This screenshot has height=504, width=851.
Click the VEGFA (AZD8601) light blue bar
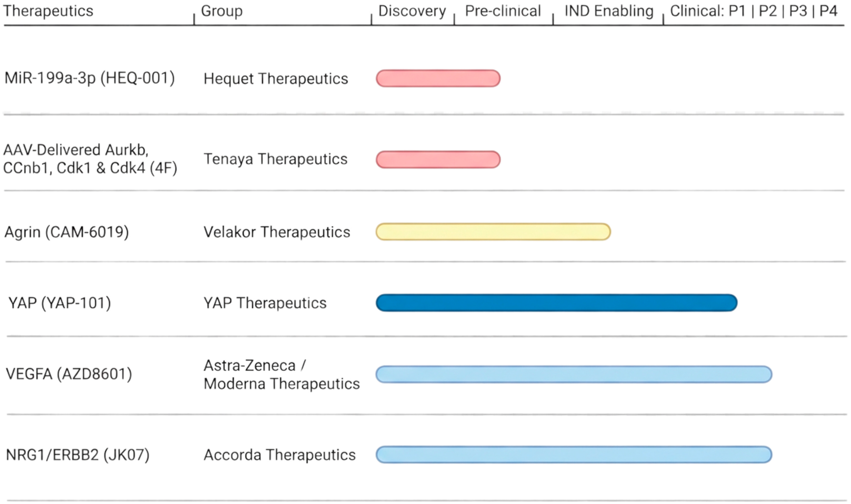[574, 375]
